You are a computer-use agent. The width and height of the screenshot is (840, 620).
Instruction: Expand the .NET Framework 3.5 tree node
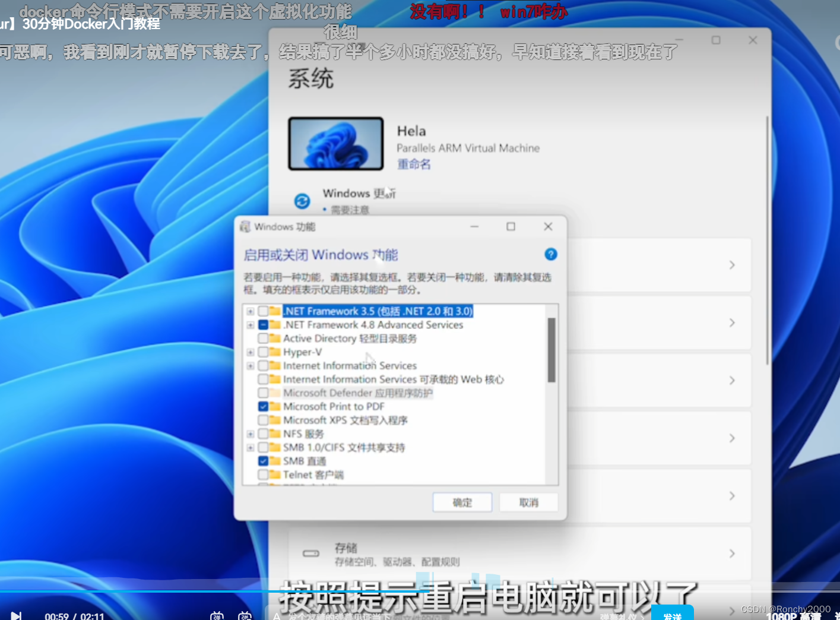point(251,311)
